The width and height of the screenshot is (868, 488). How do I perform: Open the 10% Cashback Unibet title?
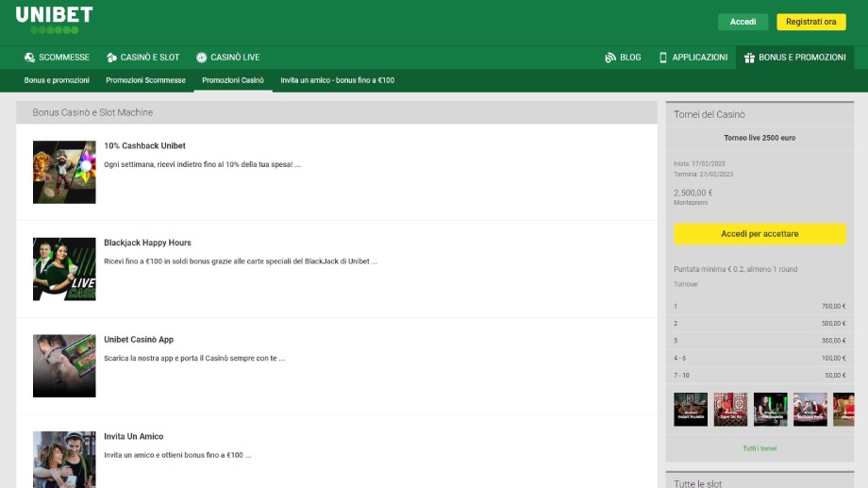(x=144, y=145)
